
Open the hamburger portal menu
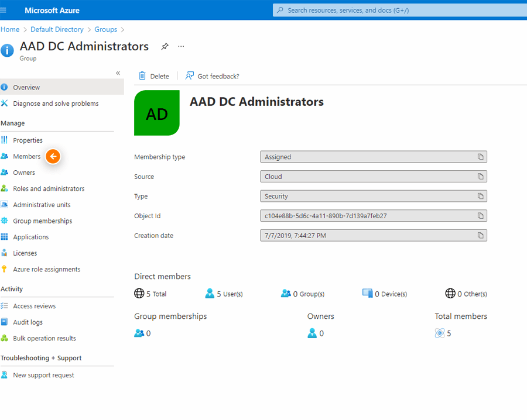(3, 11)
